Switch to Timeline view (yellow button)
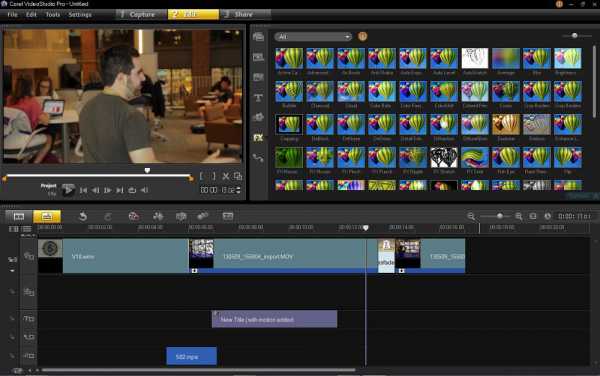600x376 pixels. pyautogui.click(x=47, y=216)
